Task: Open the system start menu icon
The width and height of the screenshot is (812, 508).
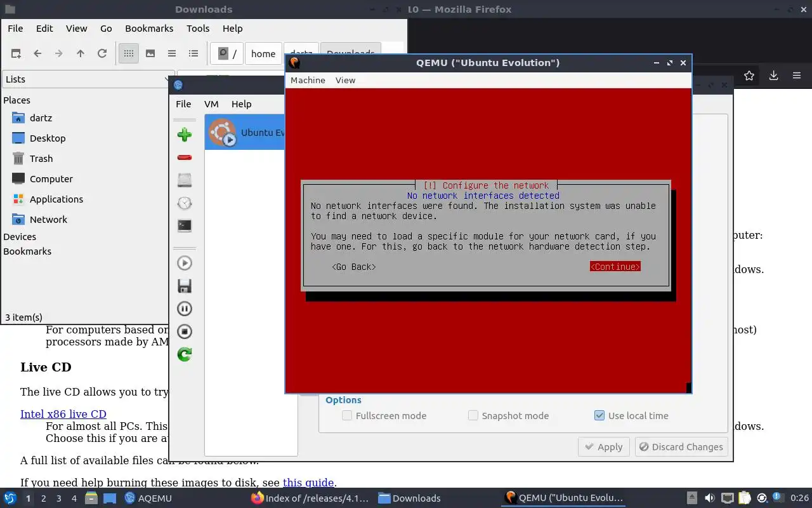Action: tap(10, 498)
